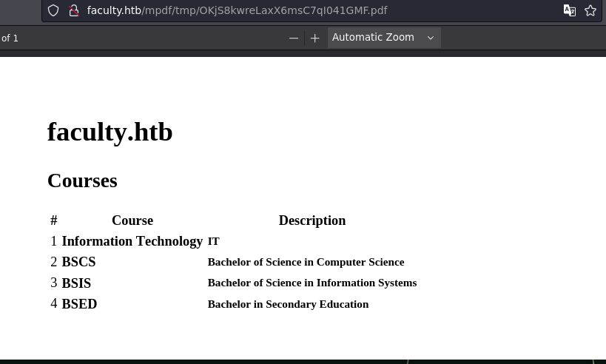Bookmark this page with the star icon
The image size is (606, 364).
(x=590, y=10)
